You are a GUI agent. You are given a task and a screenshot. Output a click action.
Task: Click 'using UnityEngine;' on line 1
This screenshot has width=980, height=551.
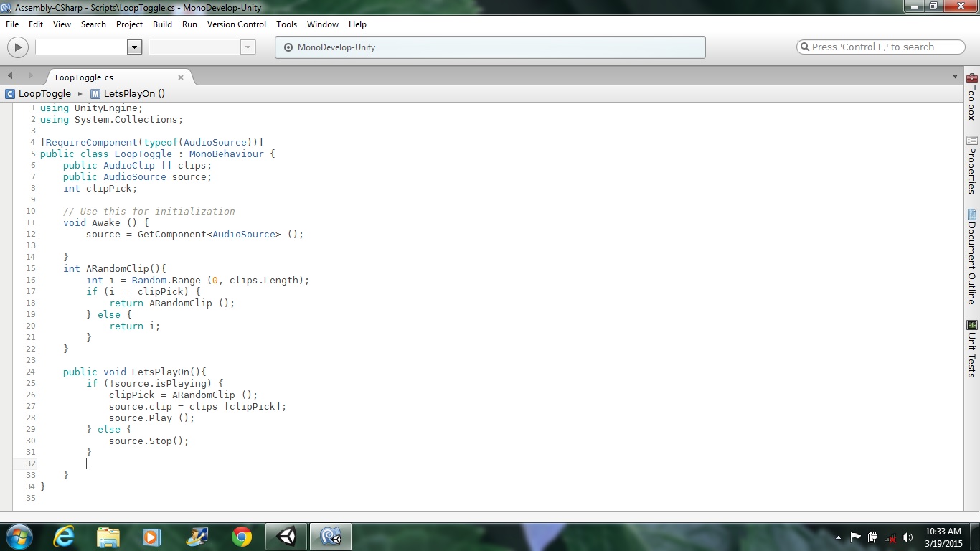click(x=91, y=108)
